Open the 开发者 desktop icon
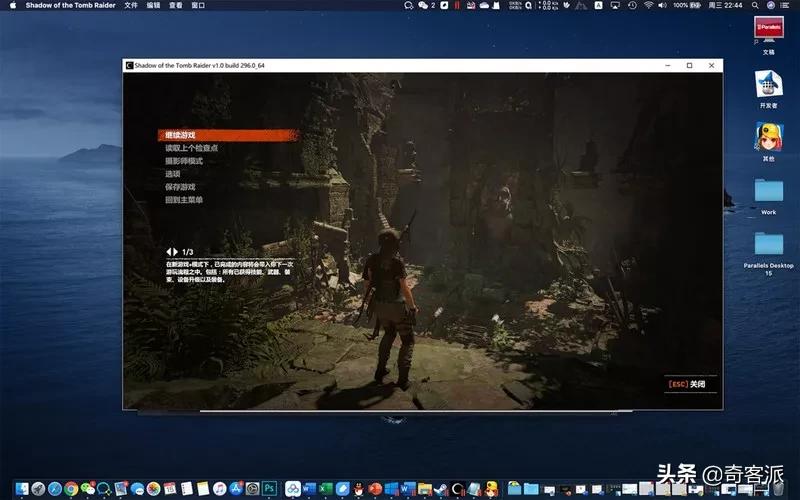This screenshot has width=800, height=500. (x=769, y=89)
